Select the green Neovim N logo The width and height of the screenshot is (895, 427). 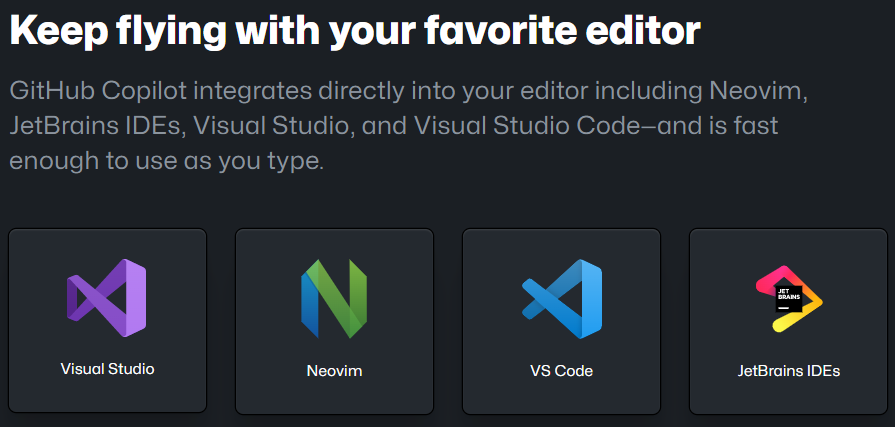(x=334, y=299)
